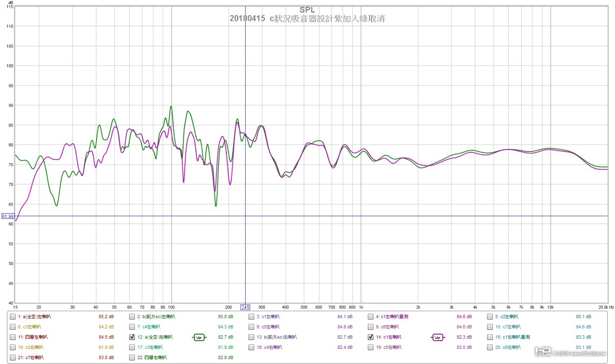Click the 84.3 dB value of trace 7
Image resolution: width=615 pixels, height=364 pixels.
coord(225,327)
